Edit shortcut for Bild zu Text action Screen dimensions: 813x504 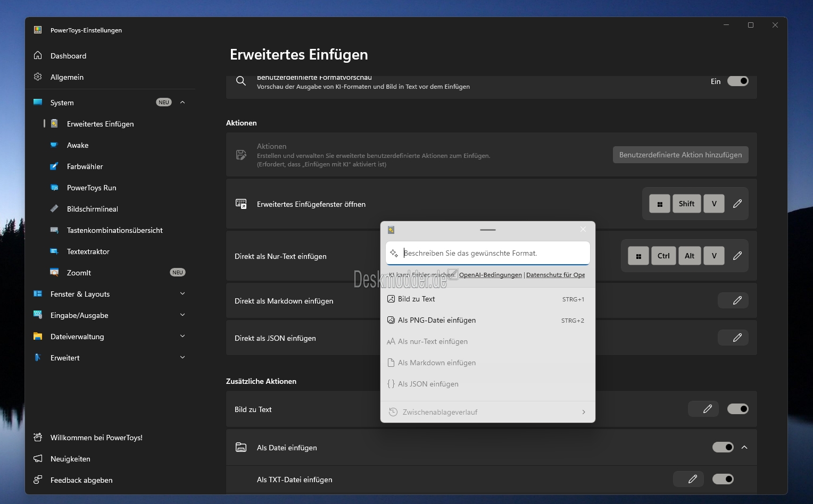coord(703,409)
